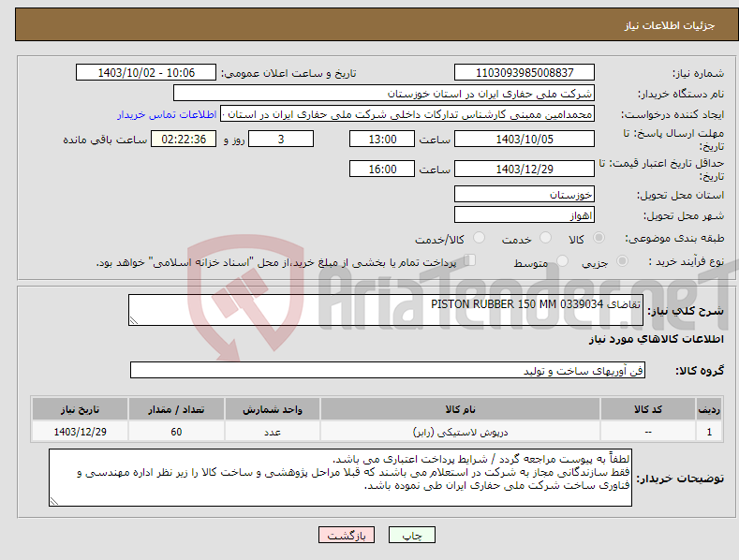This screenshot has width=739, height=560.
Task: Click the price validity date field 1403/12/29
Action: pos(525,169)
